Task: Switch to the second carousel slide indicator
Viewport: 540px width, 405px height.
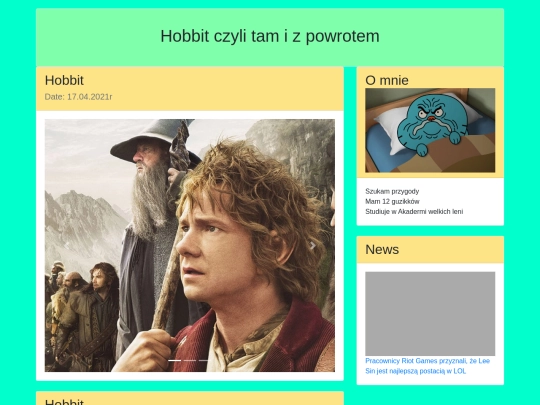Action: click(x=190, y=360)
